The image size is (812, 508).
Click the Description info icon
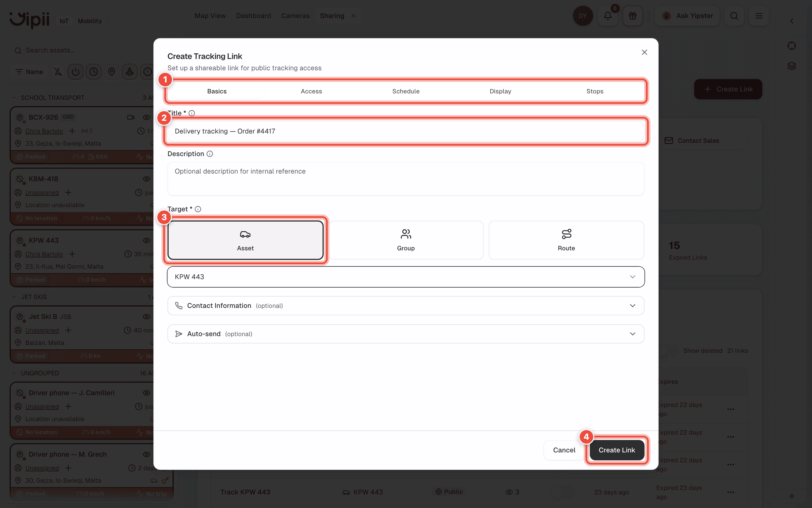click(x=210, y=154)
